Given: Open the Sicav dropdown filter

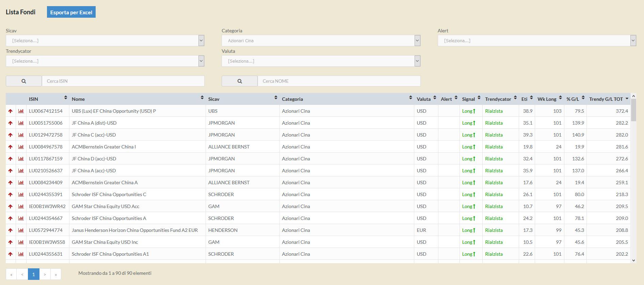Looking at the screenshot, I should point(105,41).
